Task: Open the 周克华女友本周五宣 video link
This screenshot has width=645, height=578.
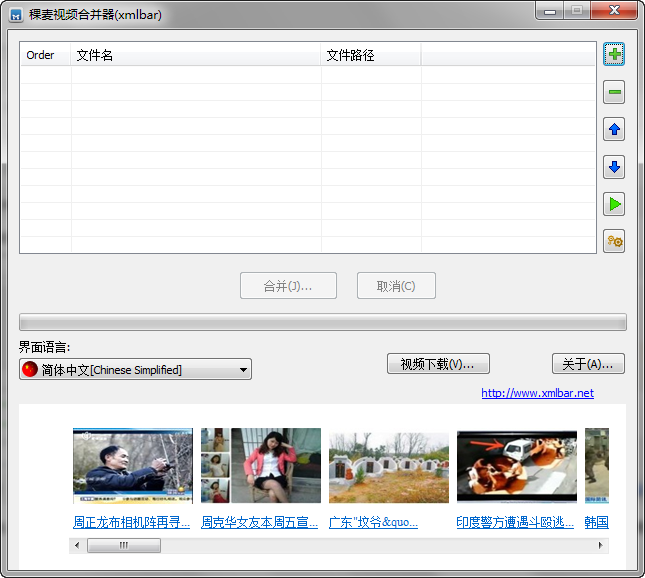Action: [x=260, y=522]
